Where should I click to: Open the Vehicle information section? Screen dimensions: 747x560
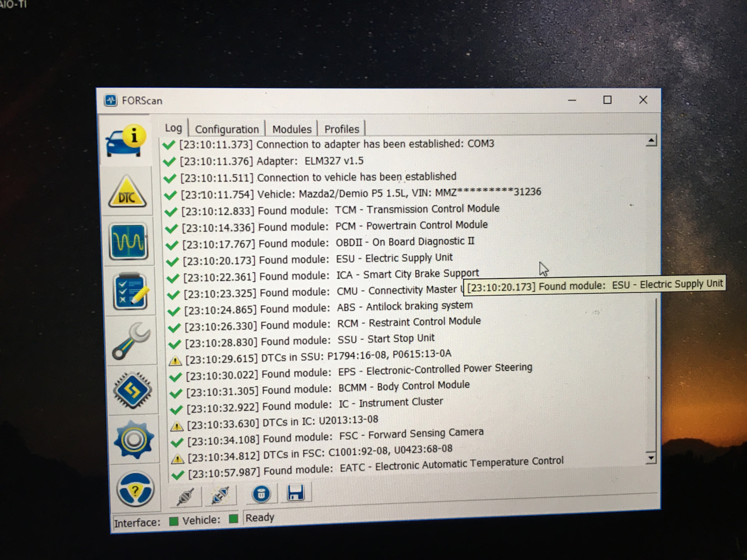click(126, 141)
